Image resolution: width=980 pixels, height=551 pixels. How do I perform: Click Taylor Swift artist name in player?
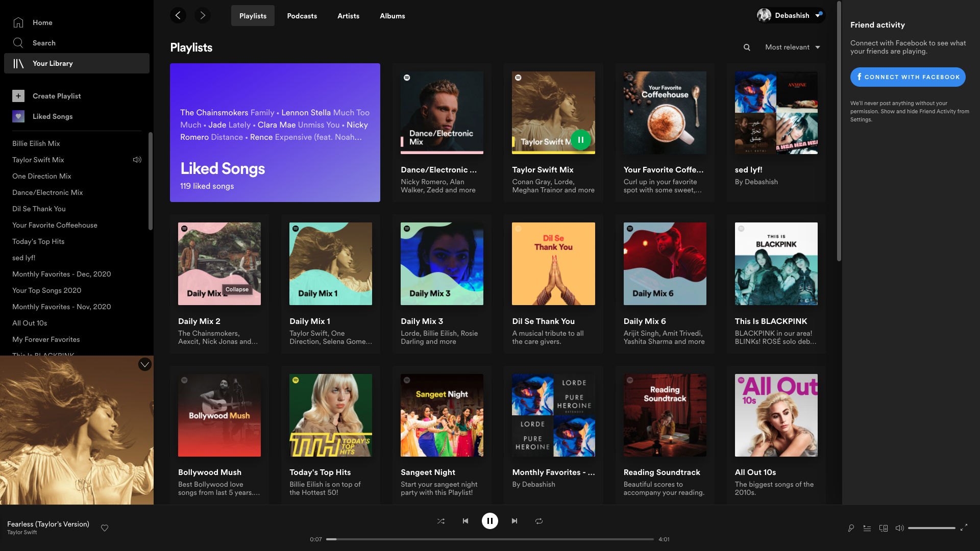(22, 532)
